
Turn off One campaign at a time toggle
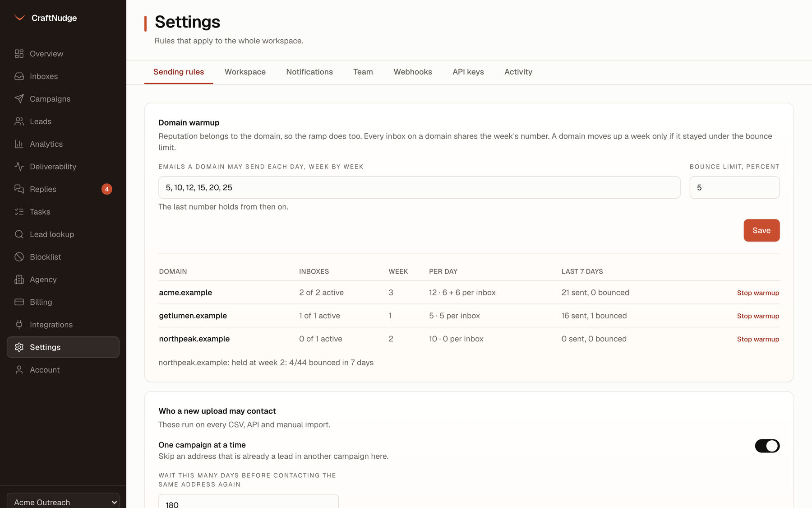click(x=767, y=446)
